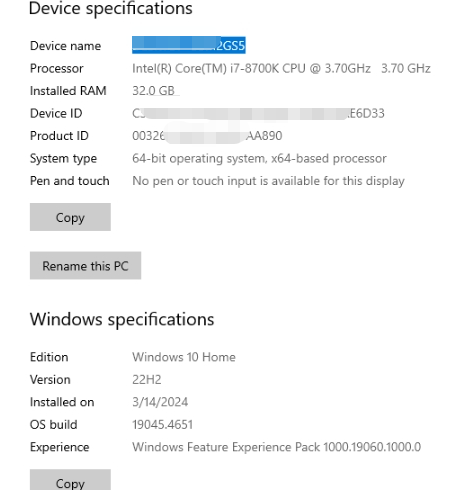
Task: Select the highlighted device name ending 2GS5
Action: (x=189, y=45)
